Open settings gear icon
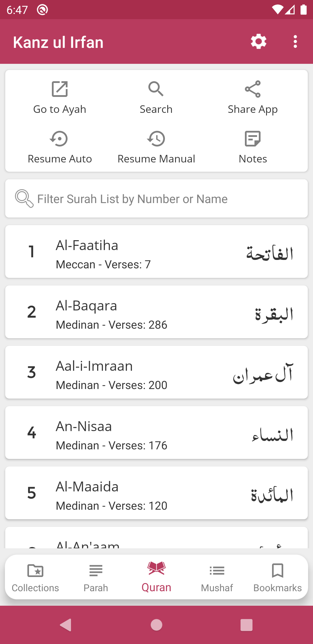Viewport: 313px width, 644px height. pyautogui.click(x=259, y=42)
